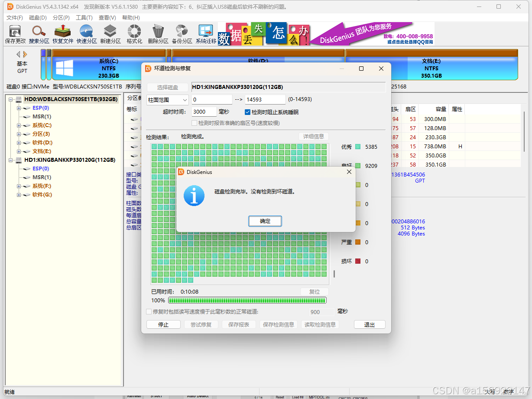This screenshot has height=399, width=532.
Task: Maximize the 坏道检测与修复 dialog
Action: point(361,69)
